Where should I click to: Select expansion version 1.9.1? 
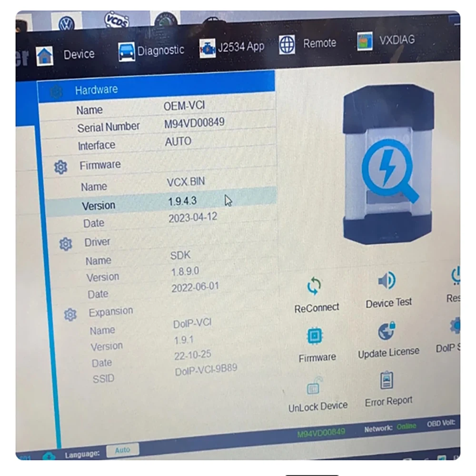click(x=184, y=340)
